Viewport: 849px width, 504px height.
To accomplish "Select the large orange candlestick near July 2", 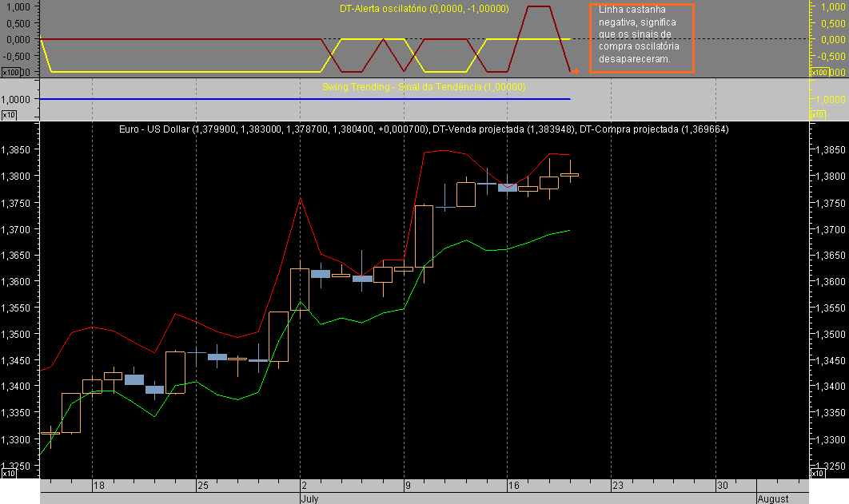I will (300, 288).
